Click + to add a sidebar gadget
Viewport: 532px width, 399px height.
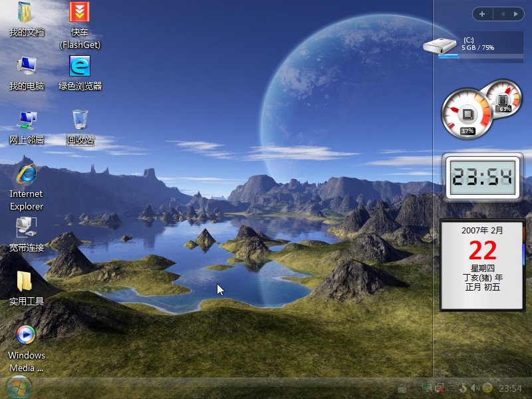481,14
